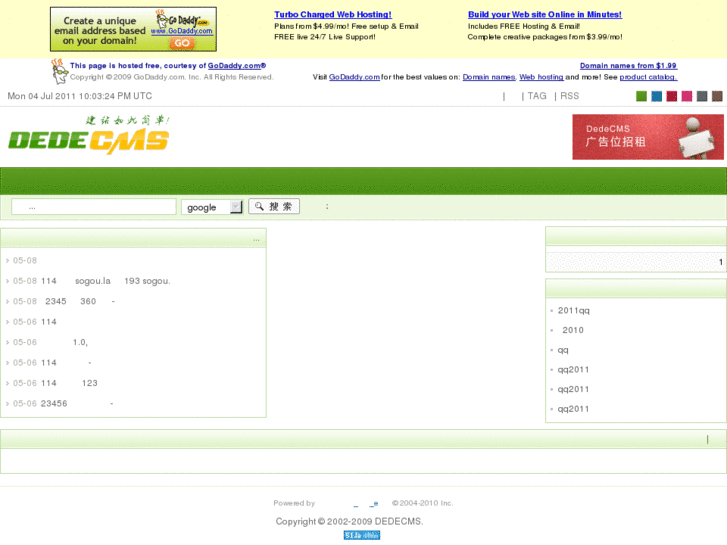The width and height of the screenshot is (727, 545).
Task: Open sidebar entry '2011qq'
Action: tap(574, 311)
